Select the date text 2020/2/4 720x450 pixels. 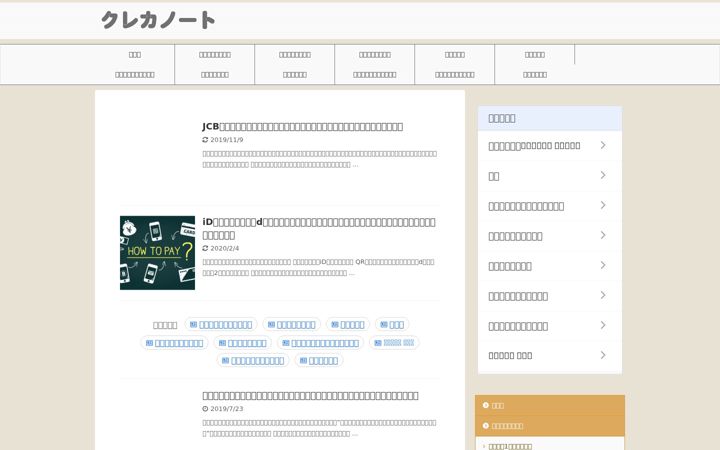pyautogui.click(x=225, y=248)
